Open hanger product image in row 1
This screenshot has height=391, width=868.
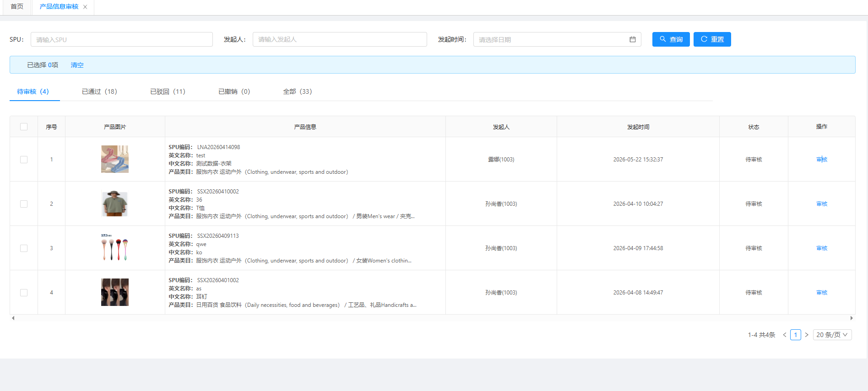pyautogui.click(x=115, y=159)
